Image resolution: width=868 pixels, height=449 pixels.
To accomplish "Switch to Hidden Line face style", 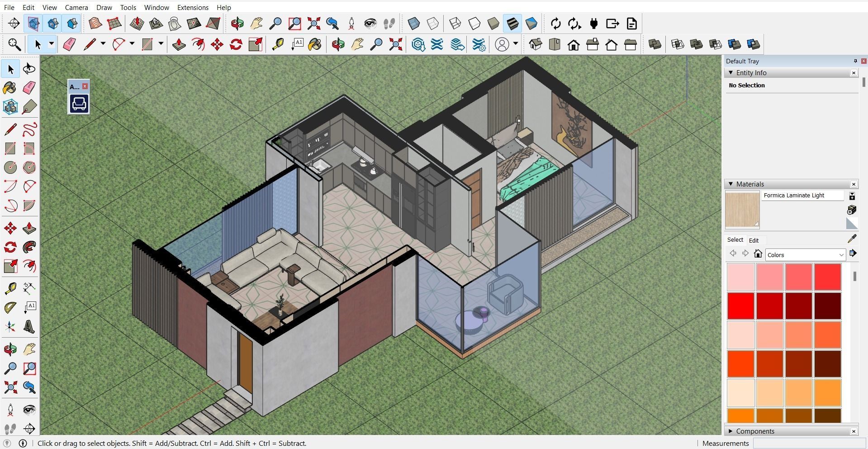I will pos(474,24).
